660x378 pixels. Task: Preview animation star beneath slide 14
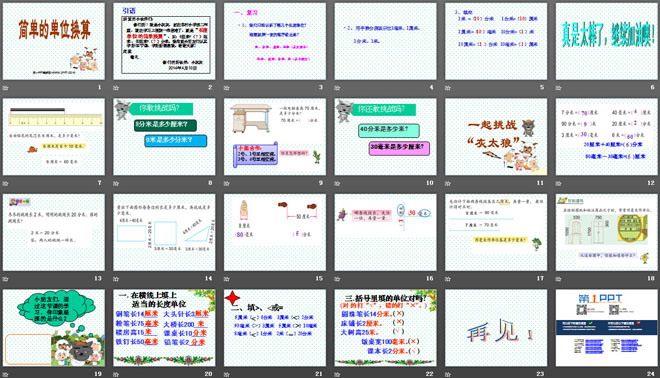point(116,279)
